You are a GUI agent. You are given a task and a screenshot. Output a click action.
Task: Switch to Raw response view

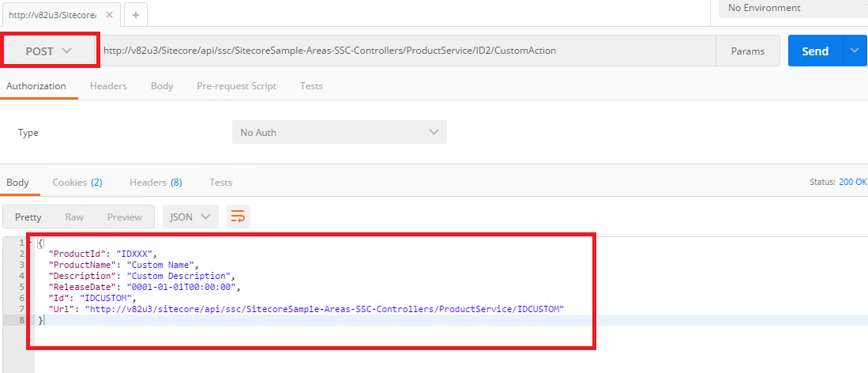(x=74, y=217)
